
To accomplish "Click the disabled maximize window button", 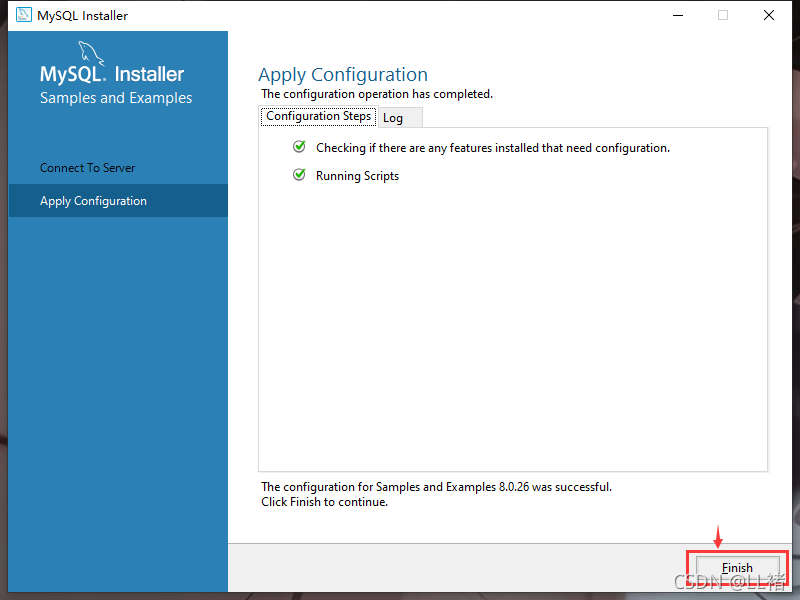I will tap(723, 15).
